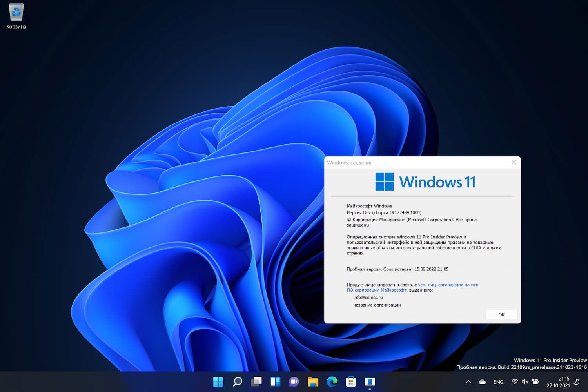Open the ENG language switcher
The image size is (588, 392).
pos(498,381)
